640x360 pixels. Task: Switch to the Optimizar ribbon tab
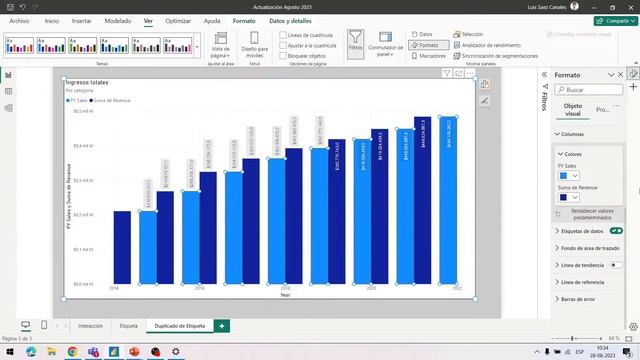coord(178,21)
